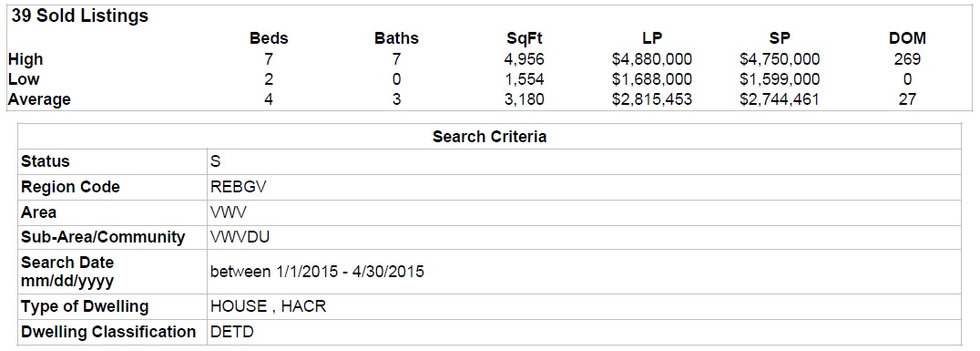980x351 pixels.
Task: Click the SP column header
Action: [780, 38]
